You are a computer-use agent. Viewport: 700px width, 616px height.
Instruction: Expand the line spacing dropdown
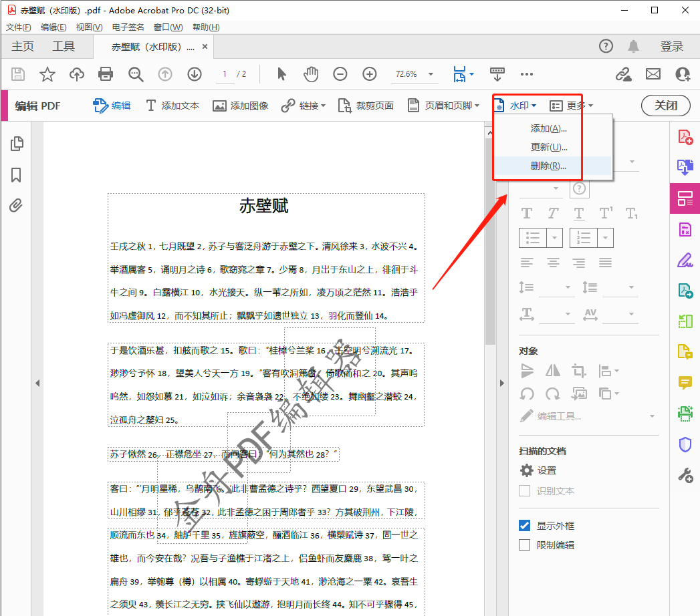(568, 287)
